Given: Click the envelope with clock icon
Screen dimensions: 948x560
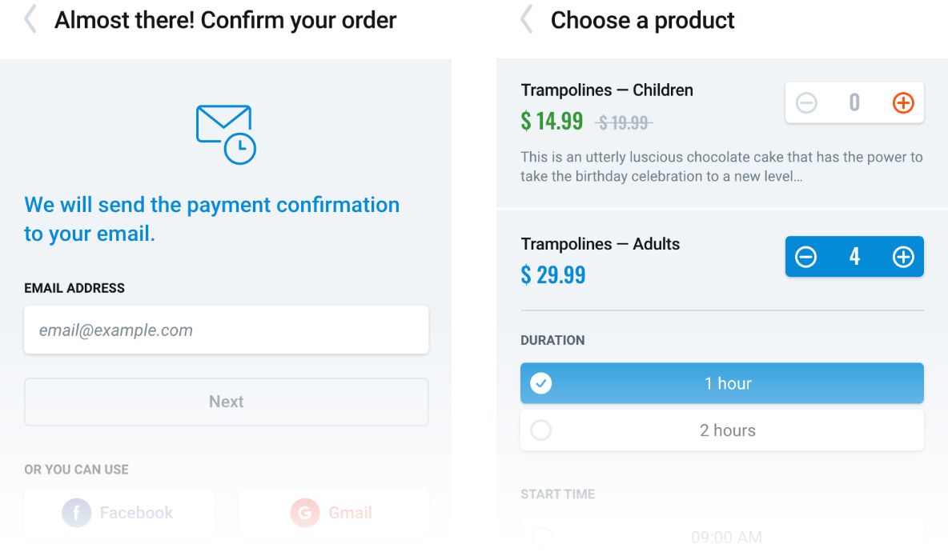Looking at the screenshot, I should coord(226,134).
